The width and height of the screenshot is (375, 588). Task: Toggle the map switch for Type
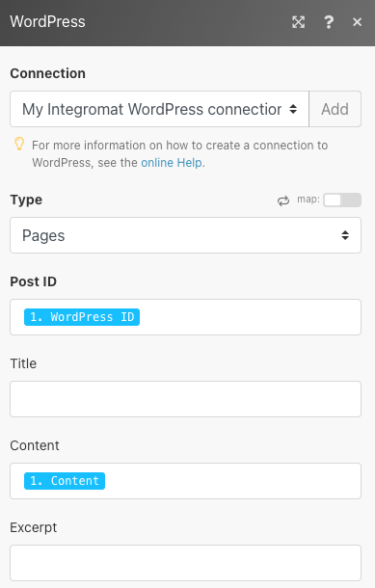tap(342, 200)
